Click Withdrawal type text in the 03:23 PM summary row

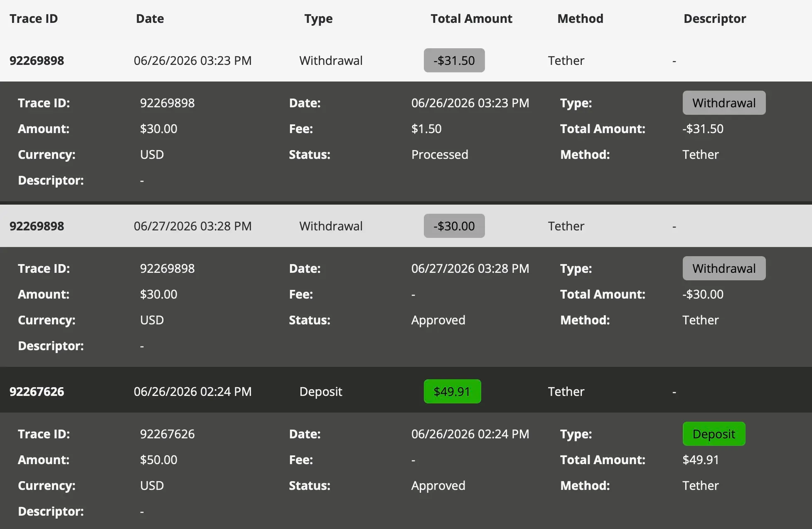[x=331, y=61]
